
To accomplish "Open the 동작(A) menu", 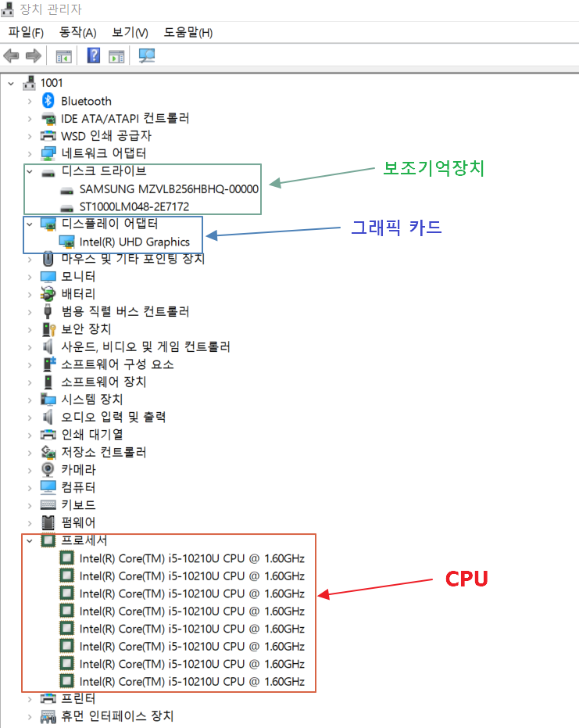I will click(x=78, y=33).
